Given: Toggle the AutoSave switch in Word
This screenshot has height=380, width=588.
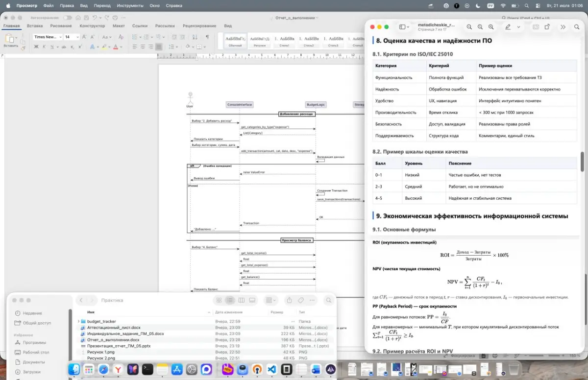Looking at the screenshot, I should click(x=68, y=18).
